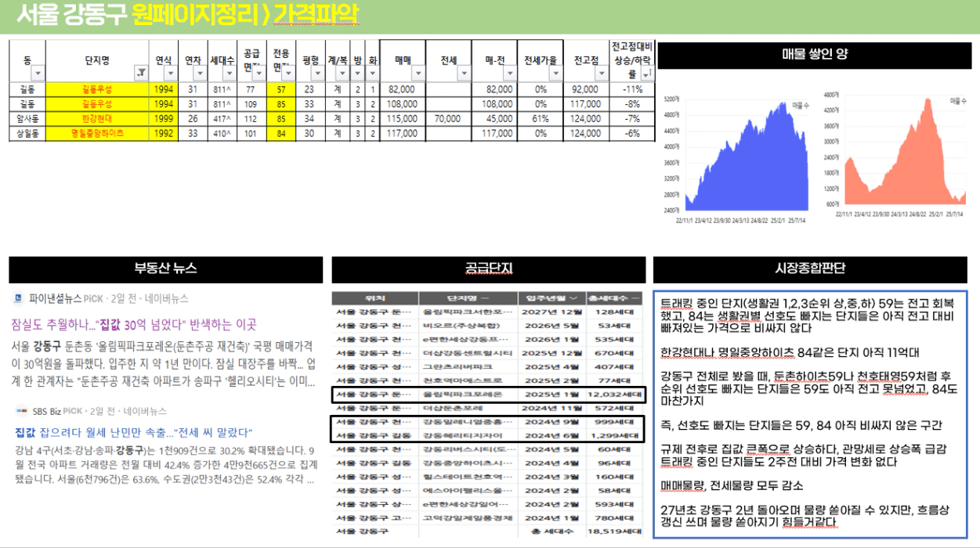Screen dimensions: 980x548
Task: Click the SBS Biz source name
Action: pyautogui.click(x=47, y=410)
